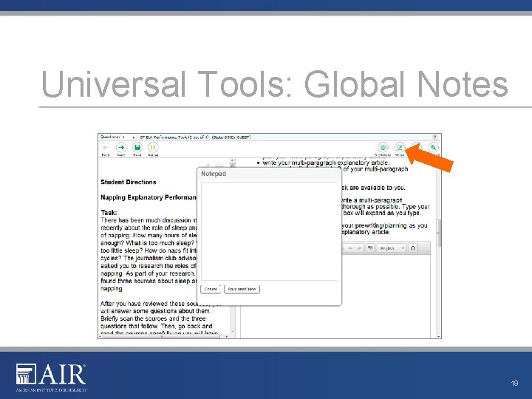532x399 pixels.
Task: Click the spell check icon in editor toolbar
Action: pyautogui.click(x=370, y=248)
